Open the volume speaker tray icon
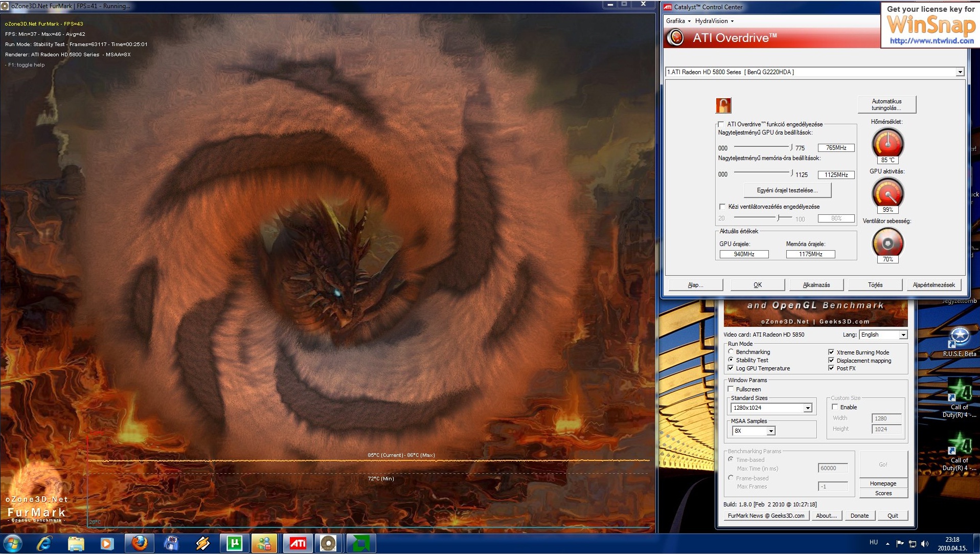This screenshot has height=554, width=980. click(x=925, y=543)
